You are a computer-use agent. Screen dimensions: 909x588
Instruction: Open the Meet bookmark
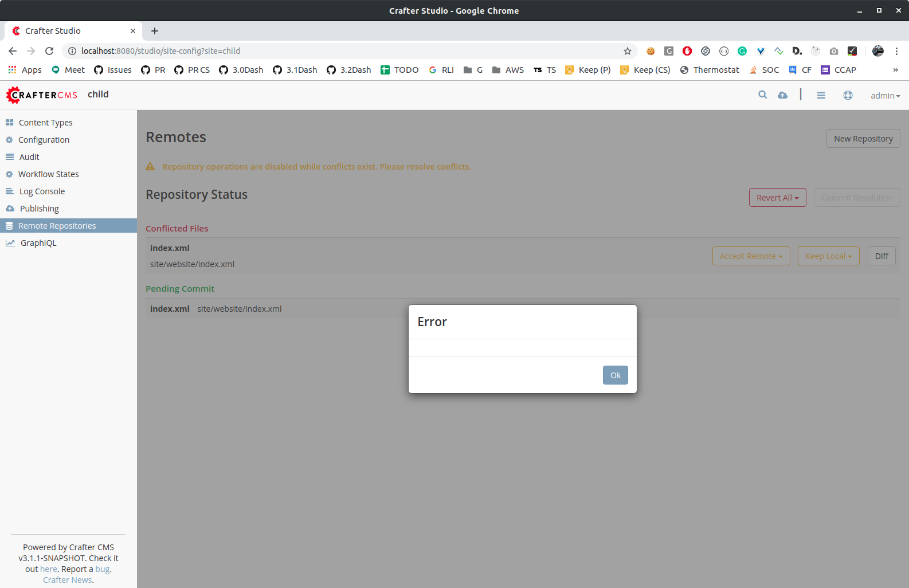pos(68,70)
